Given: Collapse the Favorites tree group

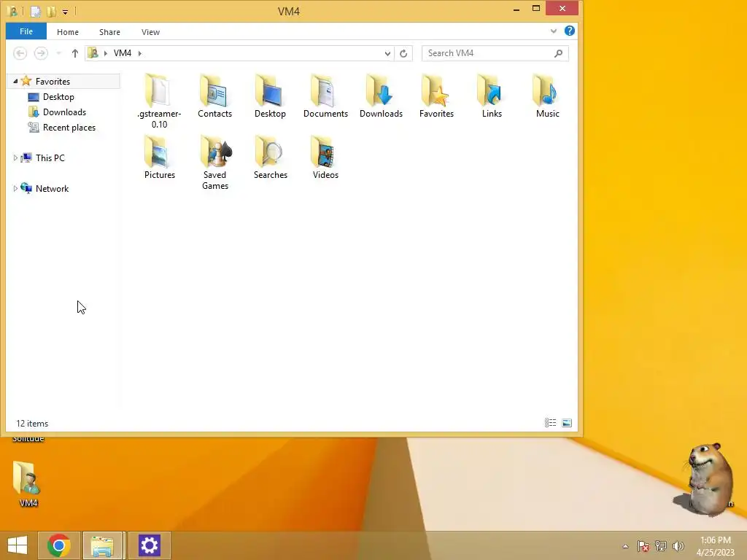Looking at the screenshot, I should pyautogui.click(x=15, y=82).
